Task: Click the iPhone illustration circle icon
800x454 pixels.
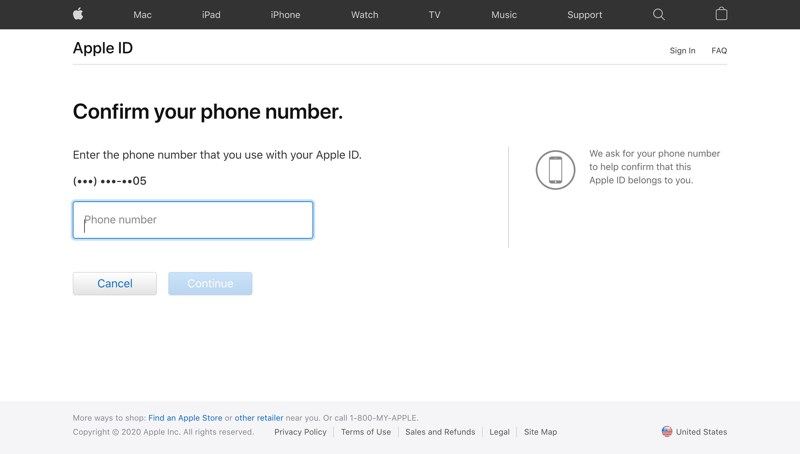Action: (555, 170)
